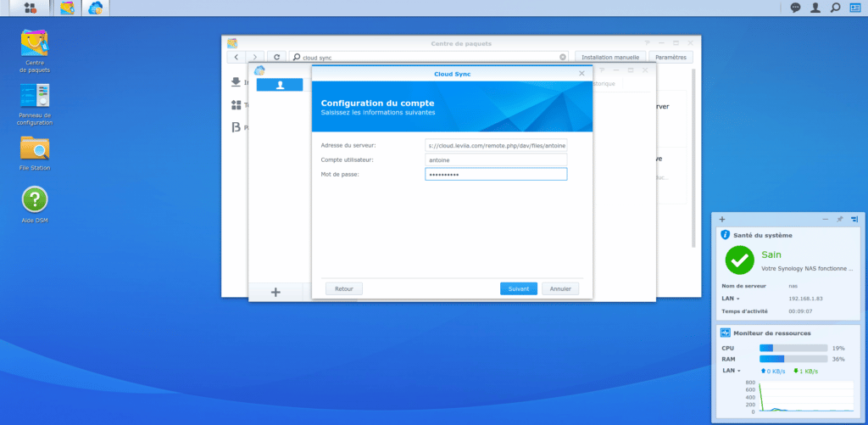Open beta packages icon in sidebar
The width and height of the screenshot is (868, 425).
[x=236, y=127]
